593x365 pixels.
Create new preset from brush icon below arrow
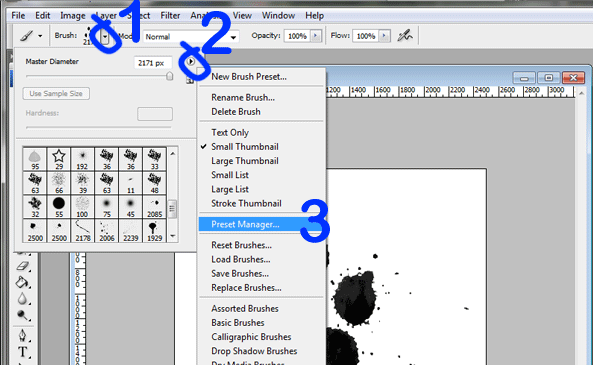pyautogui.click(x=190, y=80)
